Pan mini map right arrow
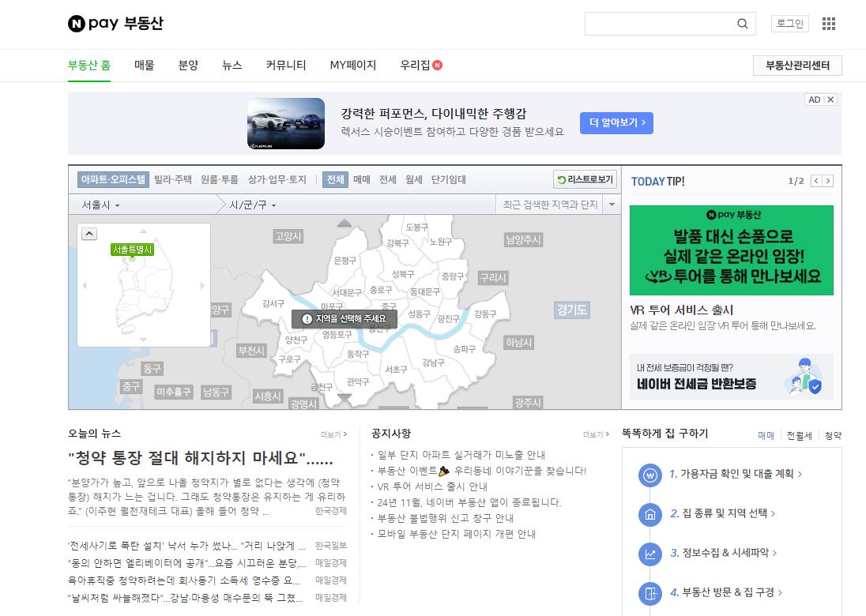The width and height of the screenshot is (866, 616). (x=203, y=285)
